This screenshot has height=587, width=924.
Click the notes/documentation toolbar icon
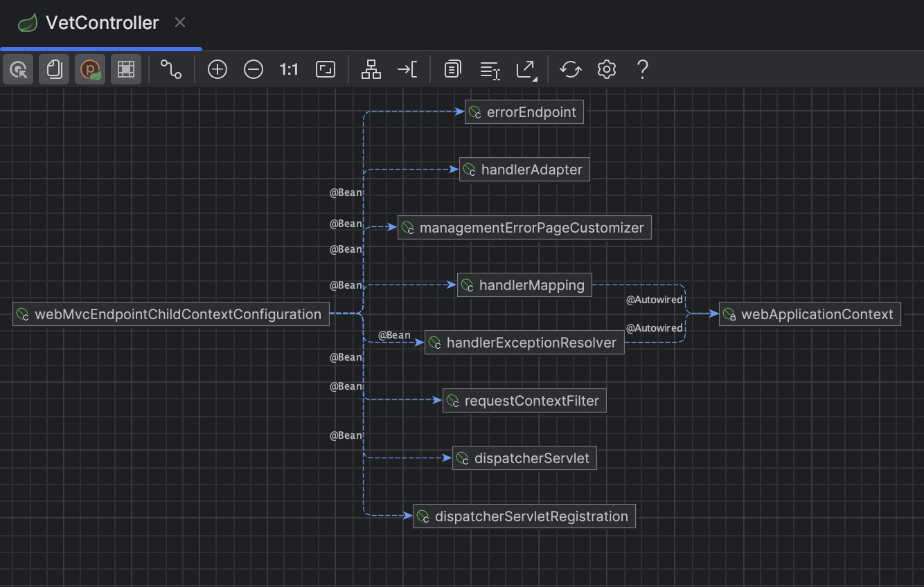(452, 69)
